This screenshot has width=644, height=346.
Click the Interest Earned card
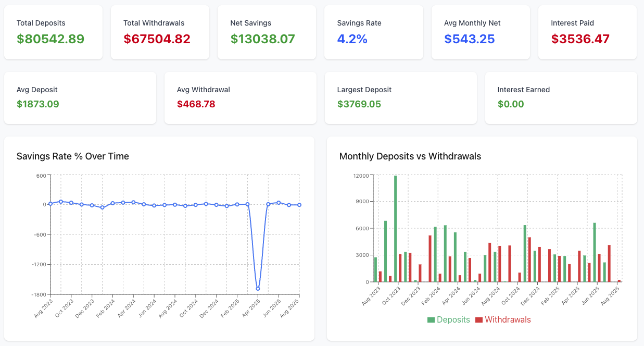pos(561,98)
